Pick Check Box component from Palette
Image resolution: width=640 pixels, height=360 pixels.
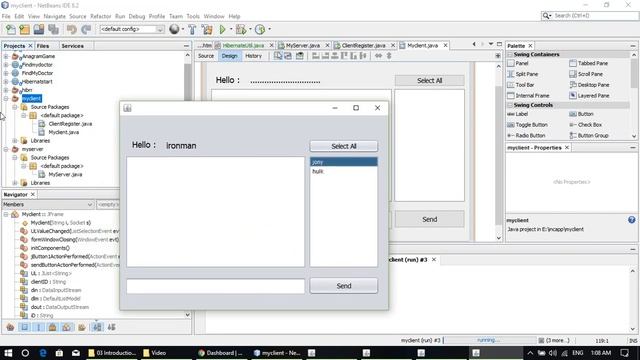pos(586,124)
